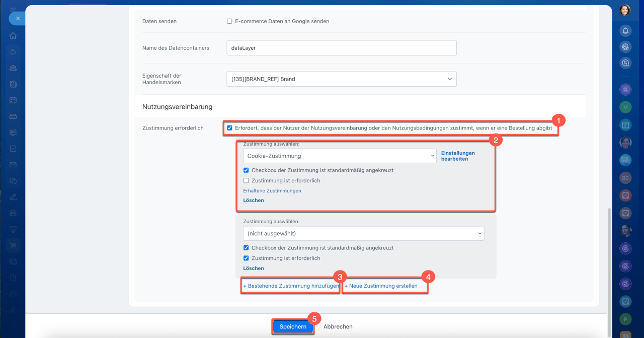This screenshot has height=338, width=644.
Task: Click 'Einstellungen bearbeiten' link
Action: coord(457,156)
